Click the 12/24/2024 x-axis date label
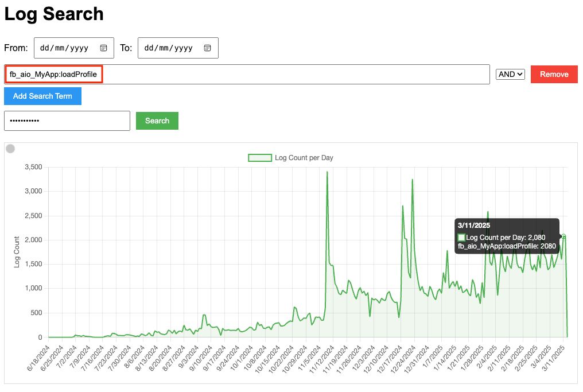 pos(403,359)
